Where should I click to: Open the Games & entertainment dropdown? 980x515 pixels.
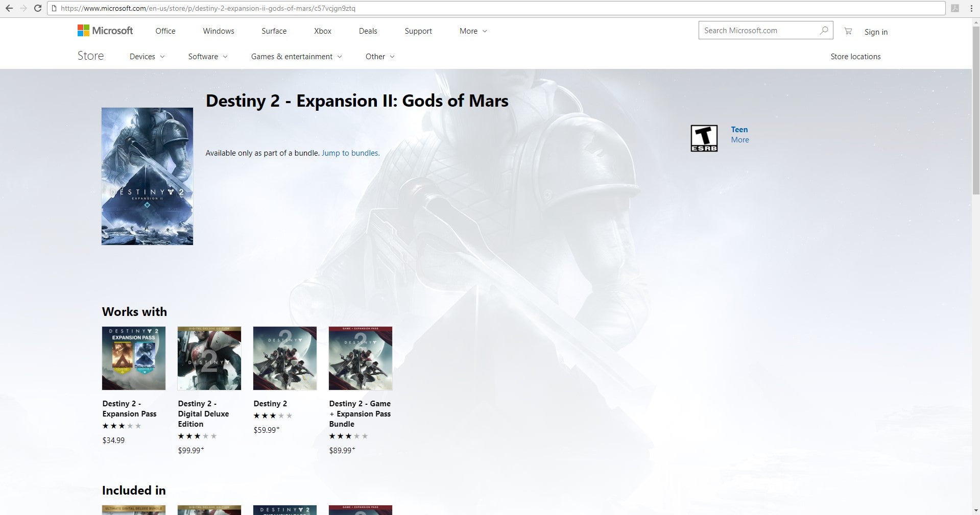pos(296,57)
